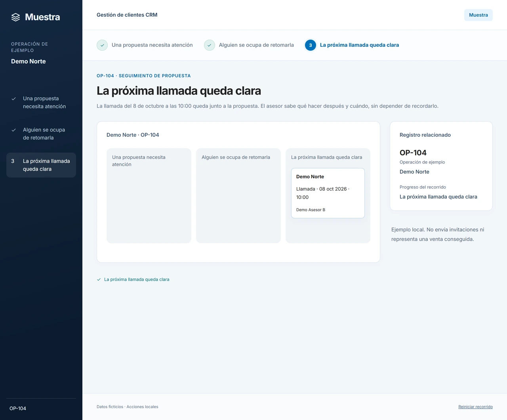The height and width of the screenshot is (420, 507).
Task: Click sidebar checkmark beside 'Una propuesta necesita atención'
Action: click(13, 99)
